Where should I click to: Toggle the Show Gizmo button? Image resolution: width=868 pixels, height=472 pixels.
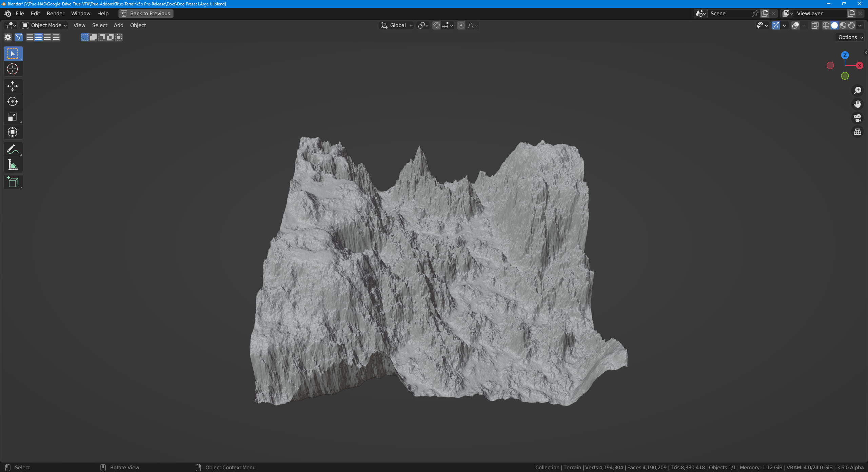click(776, 25)
